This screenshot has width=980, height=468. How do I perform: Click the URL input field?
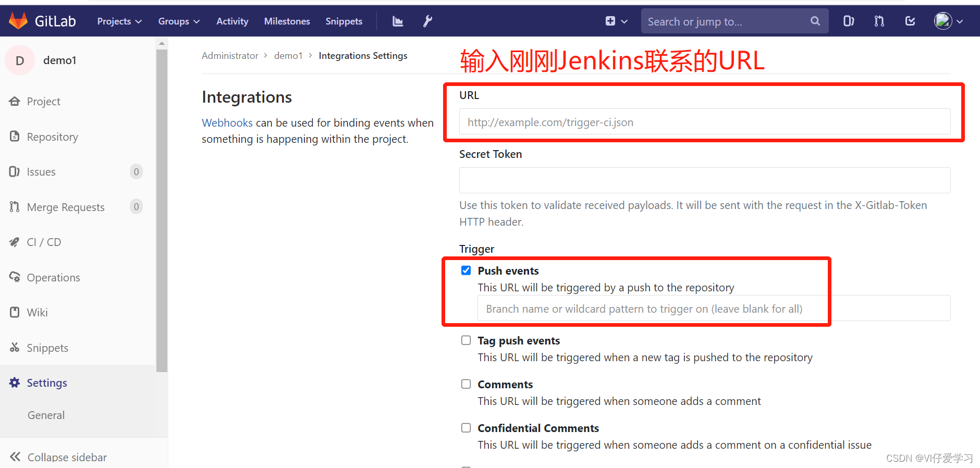705,122
